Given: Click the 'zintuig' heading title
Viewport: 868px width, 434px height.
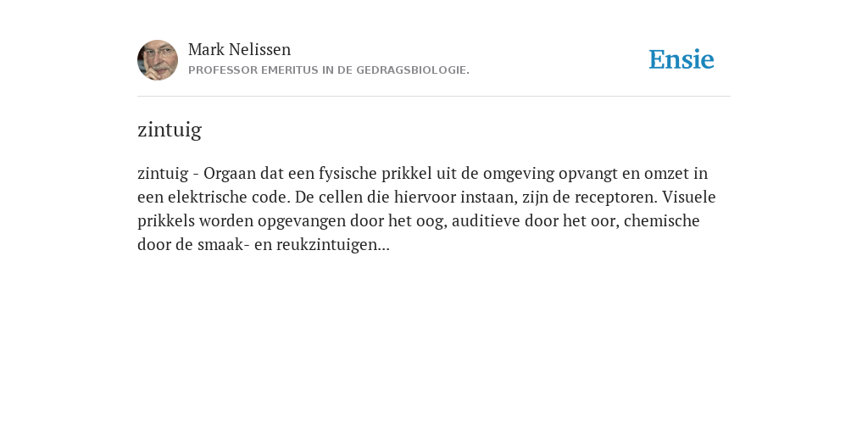Looking at the screenshot, I should tap(170, 130).
